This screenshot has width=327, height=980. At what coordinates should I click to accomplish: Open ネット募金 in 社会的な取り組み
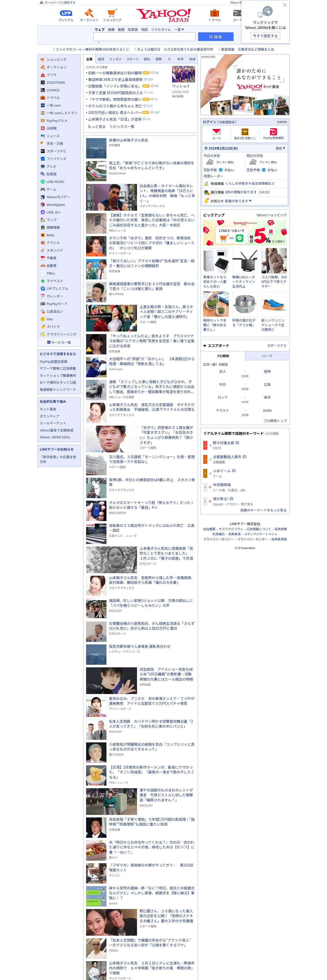click(x=48, y=409)
